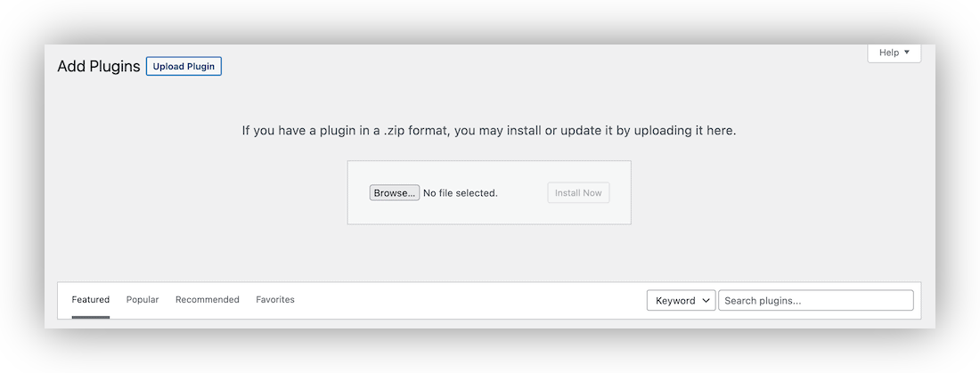The width and height of the screenshot is (980, 373).
Task: Click the Keyword dropdown chevron arrow
Action: click(x=706, y=301)
